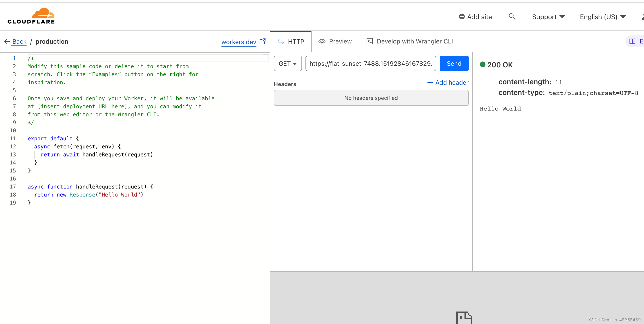644x324 pixels.
Task: Click the pixelated document icon at bottom
Action: click(464, 317)
